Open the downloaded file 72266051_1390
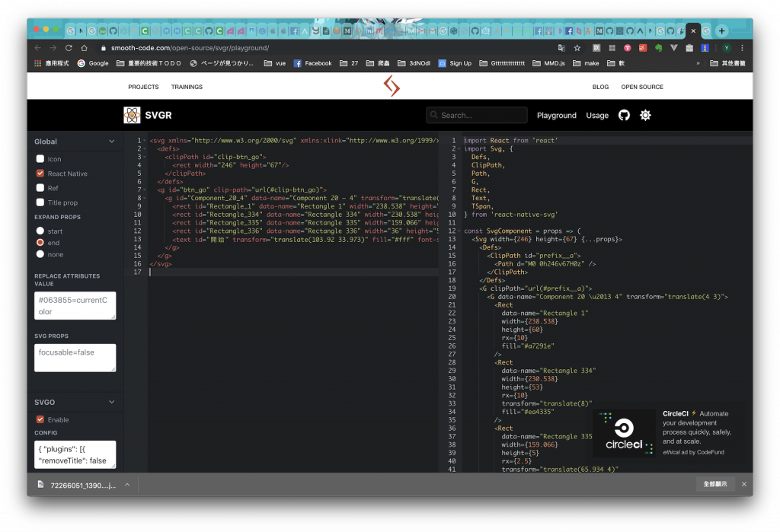 (x=82, y=485)
